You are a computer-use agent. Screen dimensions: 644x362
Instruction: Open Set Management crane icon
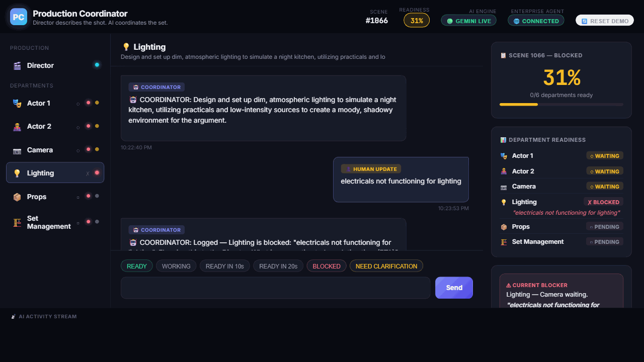17,222
